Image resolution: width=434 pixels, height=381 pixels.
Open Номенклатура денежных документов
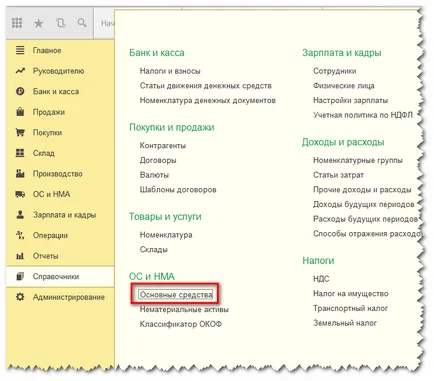(208, 100)
